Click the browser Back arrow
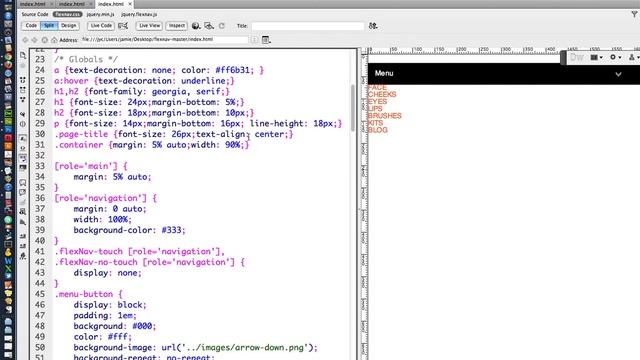Viewport: 640px width, 360px height. (x=25, y=40)
